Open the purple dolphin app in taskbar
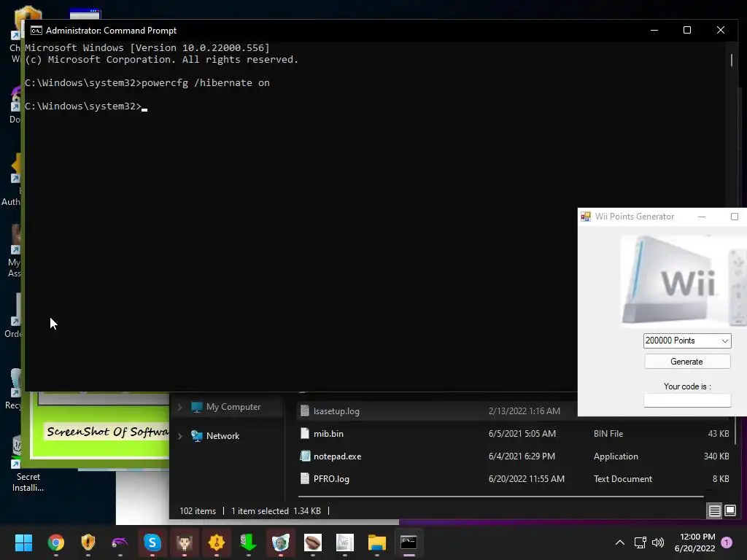The width and height of the screenshot is (747, 560). coord(120,542)
